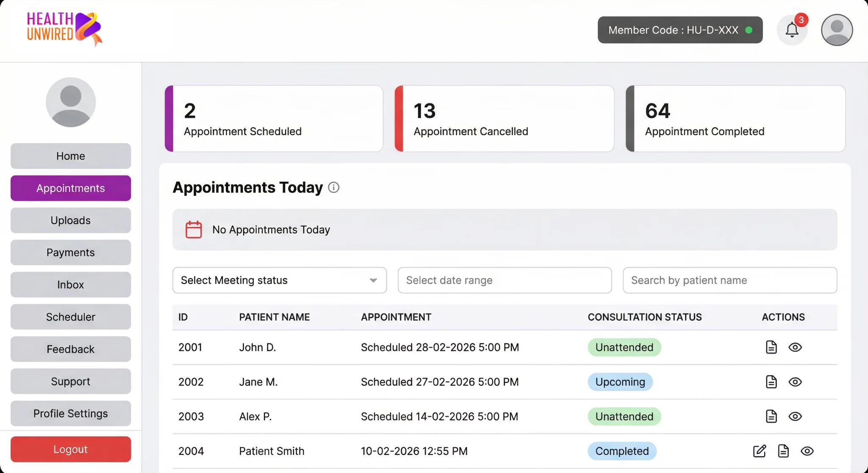Open the Select date range picker
Image resolution: width=868 pixels, height=473 pixels.
click(504, 280)
